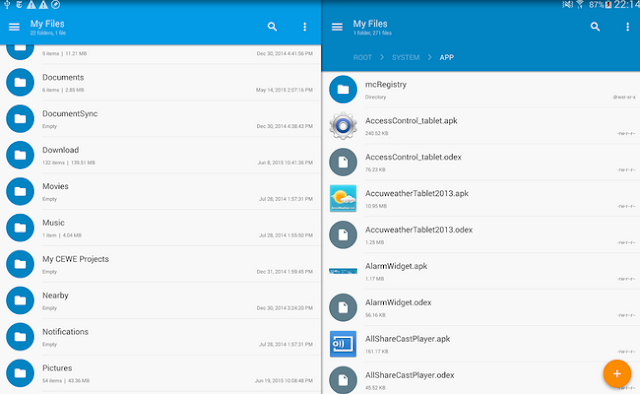Image resolution: width=640 pixels, height=394 pixels.
Task: Tap the AccuweatherTablet2013.apk weather icon
Action: [343, 198]
